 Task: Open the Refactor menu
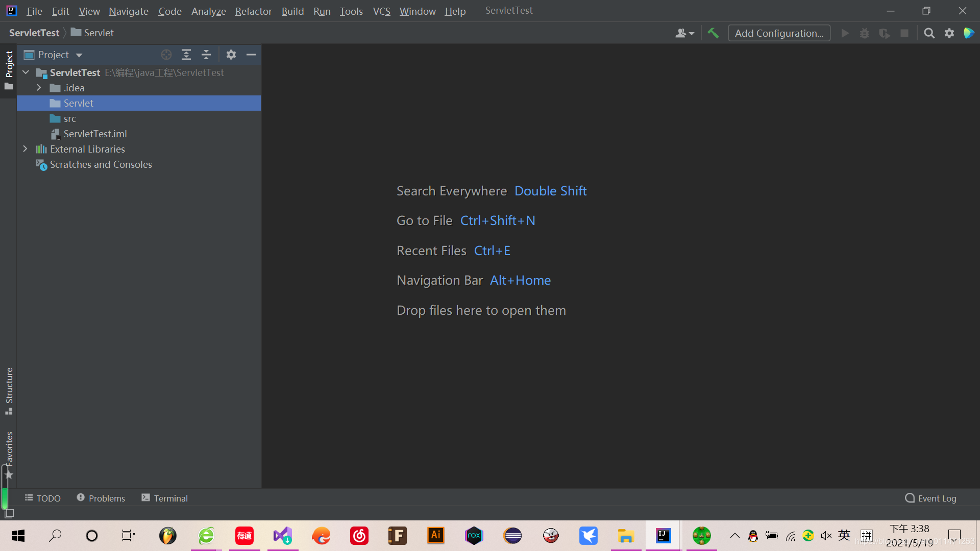pos(253,11)
